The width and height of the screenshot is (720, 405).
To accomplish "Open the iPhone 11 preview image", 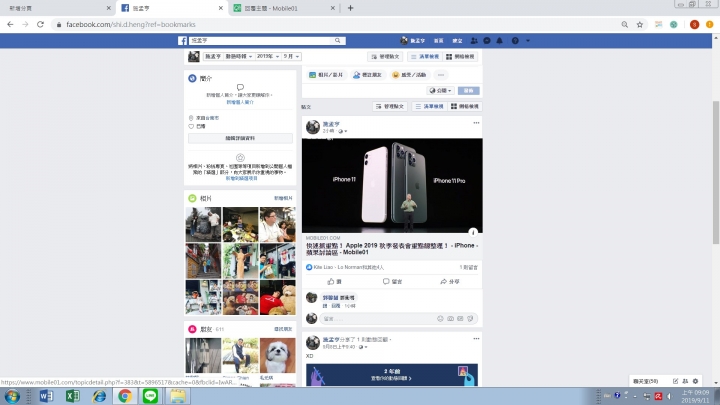I will tap(392, 186).
